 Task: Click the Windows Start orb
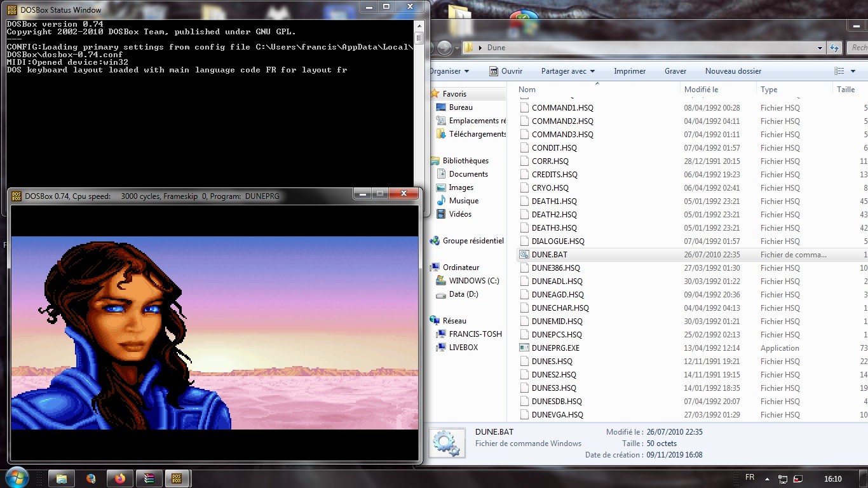[x=17, y=477]
